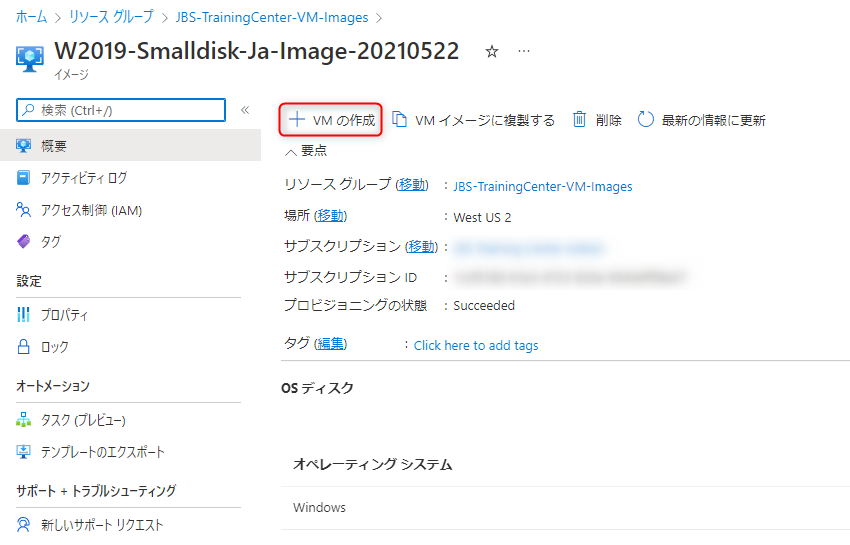Click the アクセス制御 people icon
The height and width of the screenshot is (545, 850).
pos(23,209)
